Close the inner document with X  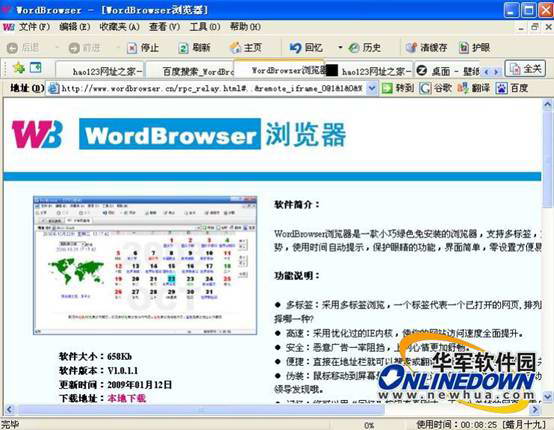pos(548,27)
